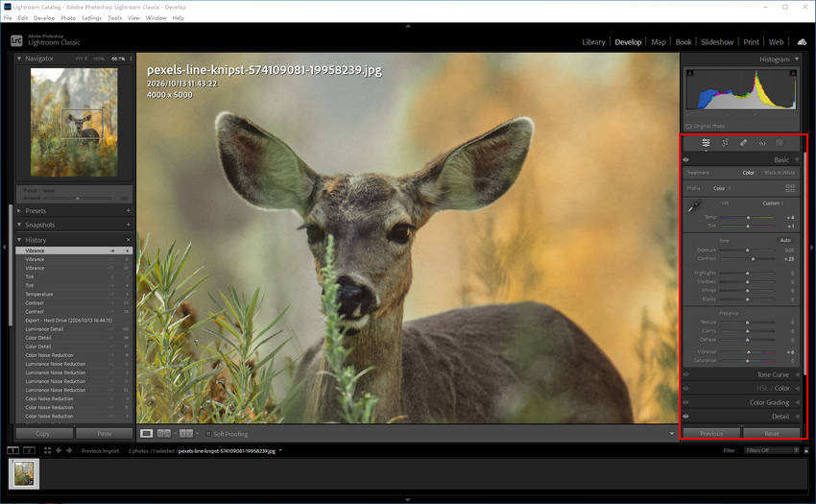Expand the Color Grading panel
The width and height of the screenshot is (816, 504).
pos(797,402)
